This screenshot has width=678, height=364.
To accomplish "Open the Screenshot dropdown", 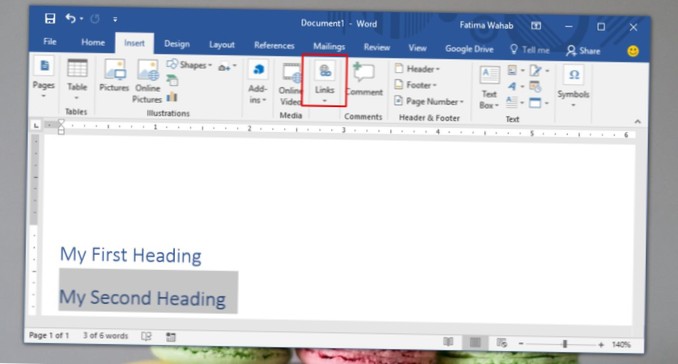I will 227,67.
